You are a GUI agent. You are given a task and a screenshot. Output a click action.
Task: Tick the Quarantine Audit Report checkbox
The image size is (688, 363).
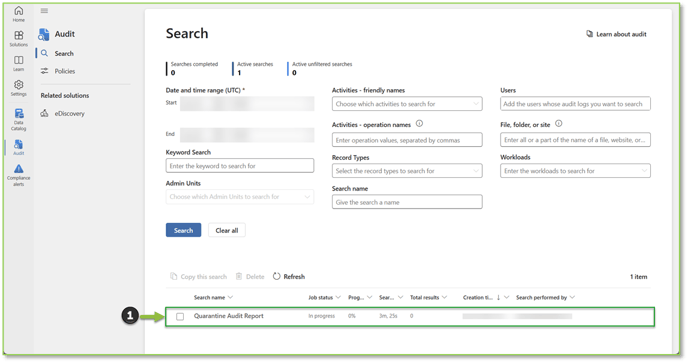(x=180, y=316)
